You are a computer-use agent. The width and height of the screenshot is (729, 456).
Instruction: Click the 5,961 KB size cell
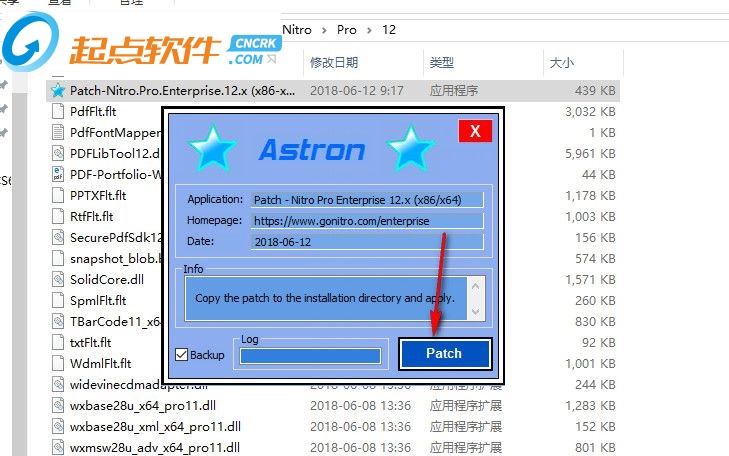pos(590,153)
